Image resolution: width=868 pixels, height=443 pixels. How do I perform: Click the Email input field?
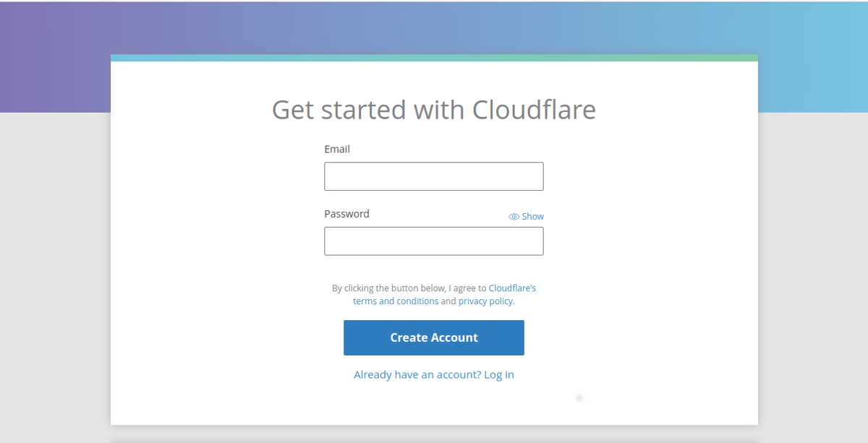(434, 176)
